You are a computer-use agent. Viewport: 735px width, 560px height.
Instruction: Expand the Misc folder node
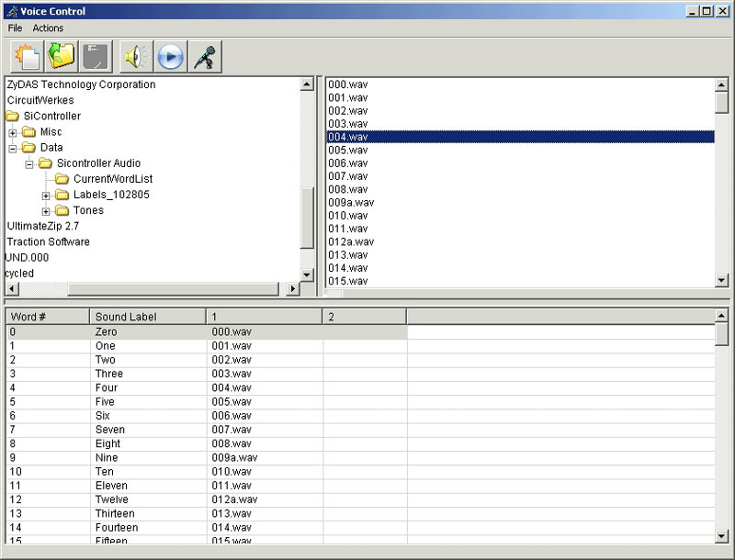pos(13,132)
